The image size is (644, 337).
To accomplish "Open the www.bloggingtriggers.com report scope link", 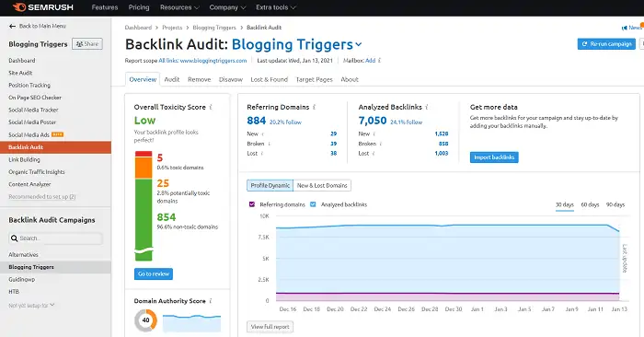I will click(x=213, y=61).
